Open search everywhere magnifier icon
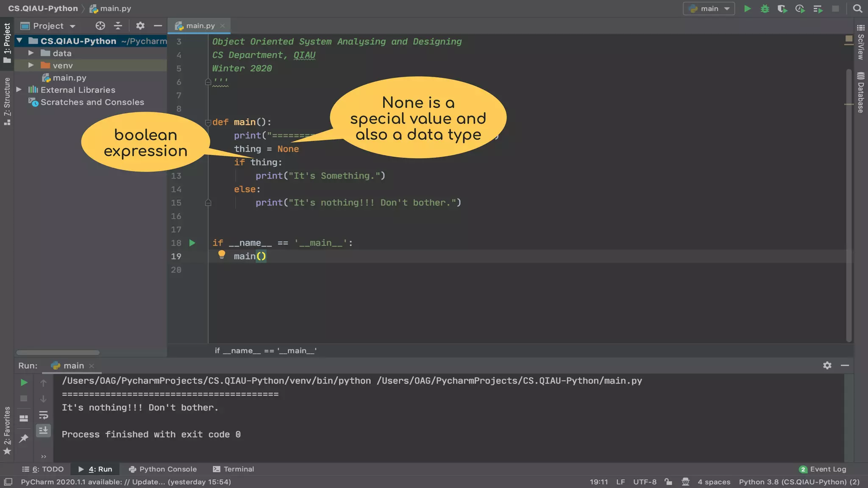868x488 pixels. click(x=857, y=8)
